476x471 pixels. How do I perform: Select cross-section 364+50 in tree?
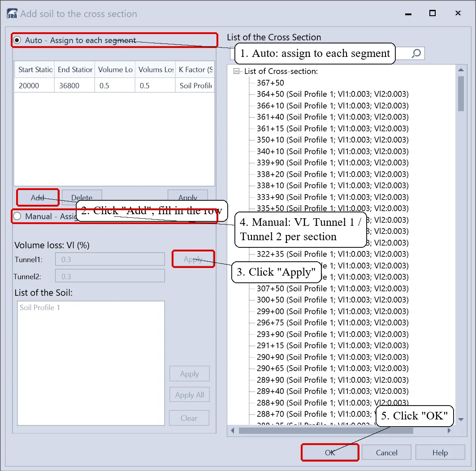(333, 94)
